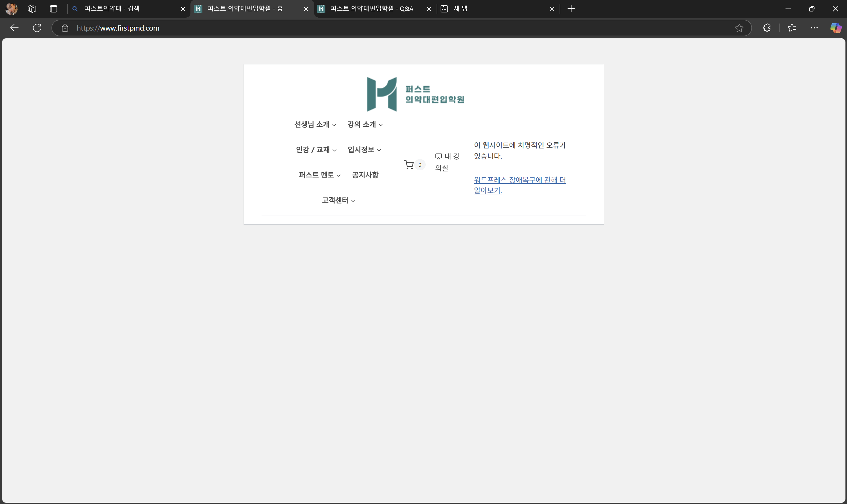Screen dimensions: 847x504
Task: Open the browser profile avatar
Action: [x=11, y=9]
